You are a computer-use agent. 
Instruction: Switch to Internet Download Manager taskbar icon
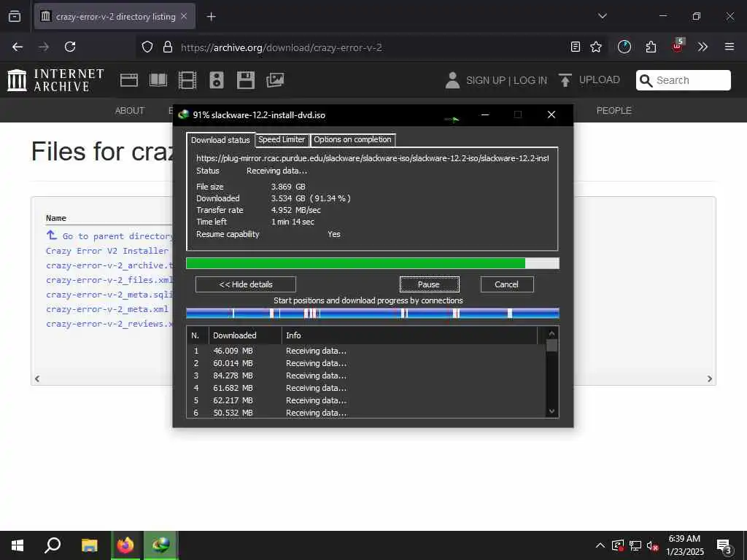(160, 545)
